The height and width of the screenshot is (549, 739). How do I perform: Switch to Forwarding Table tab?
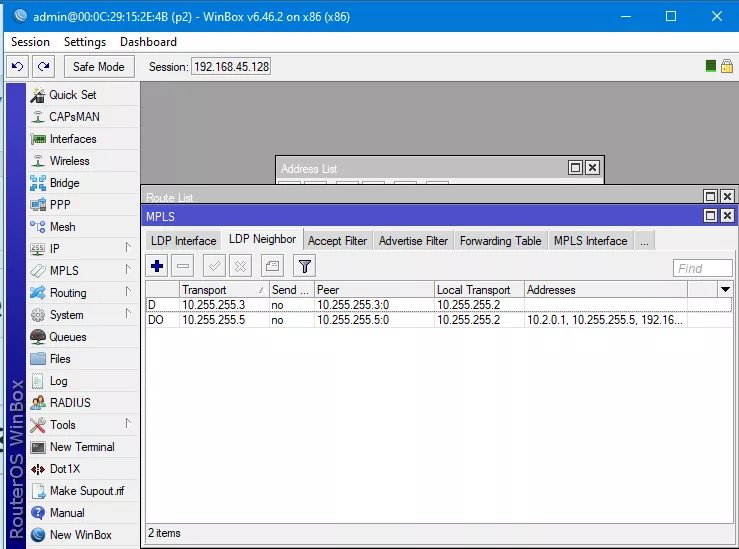click(x=501, y=240)
